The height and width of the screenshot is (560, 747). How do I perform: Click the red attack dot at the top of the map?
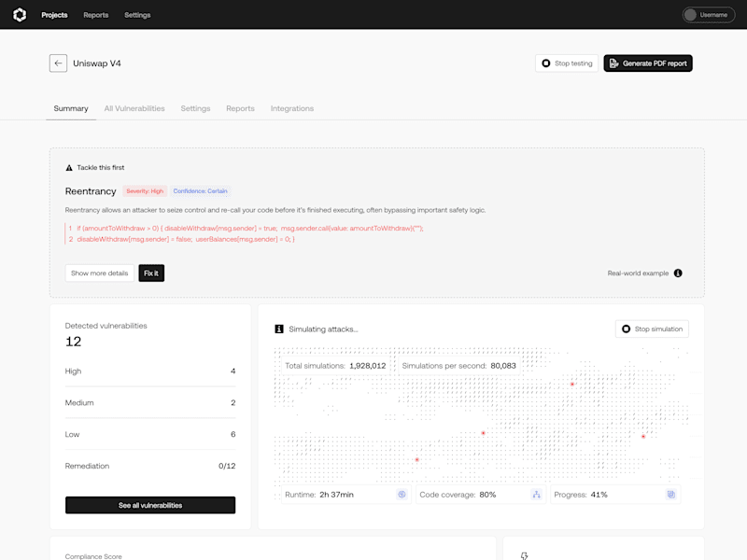click(x=572, y=384)
